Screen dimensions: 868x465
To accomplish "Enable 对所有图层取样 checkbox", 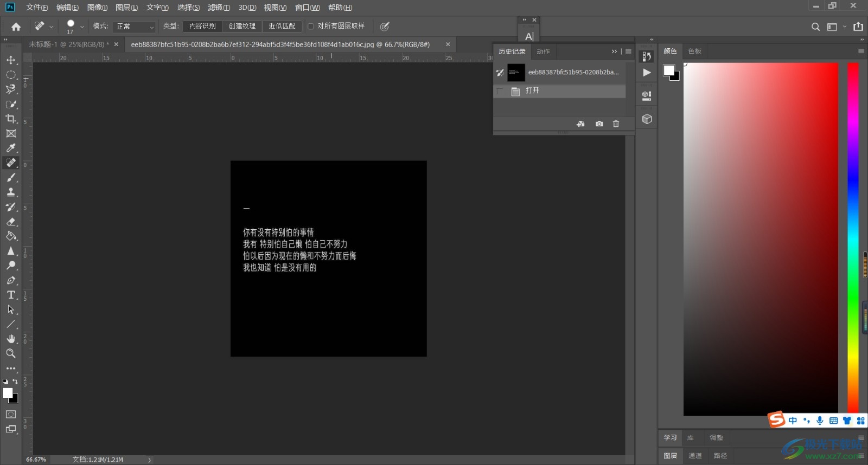I will click(311, 26).
